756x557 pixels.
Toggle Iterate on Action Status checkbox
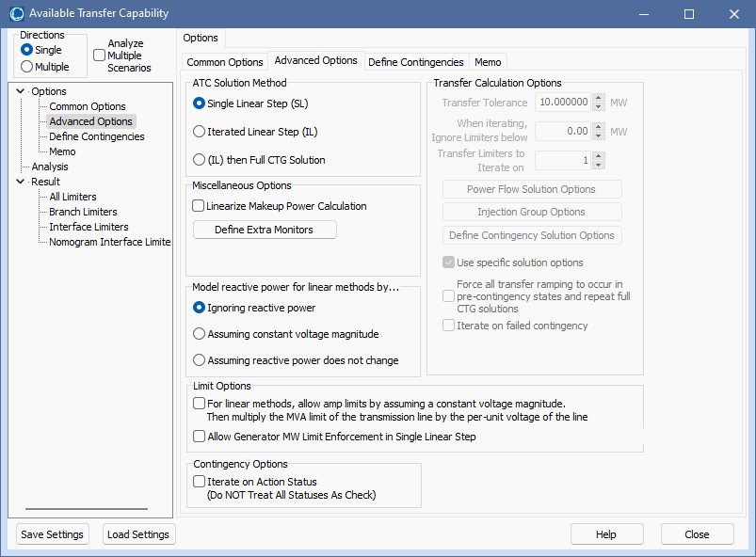point(199,482)
